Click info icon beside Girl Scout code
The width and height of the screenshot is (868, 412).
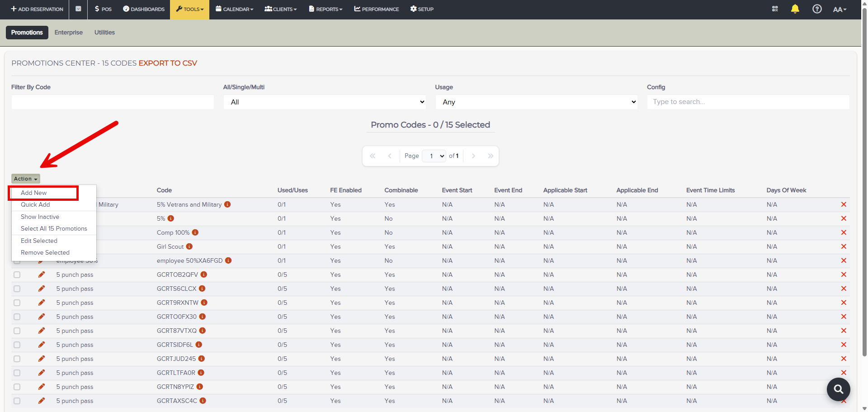(x=189, y=246)
